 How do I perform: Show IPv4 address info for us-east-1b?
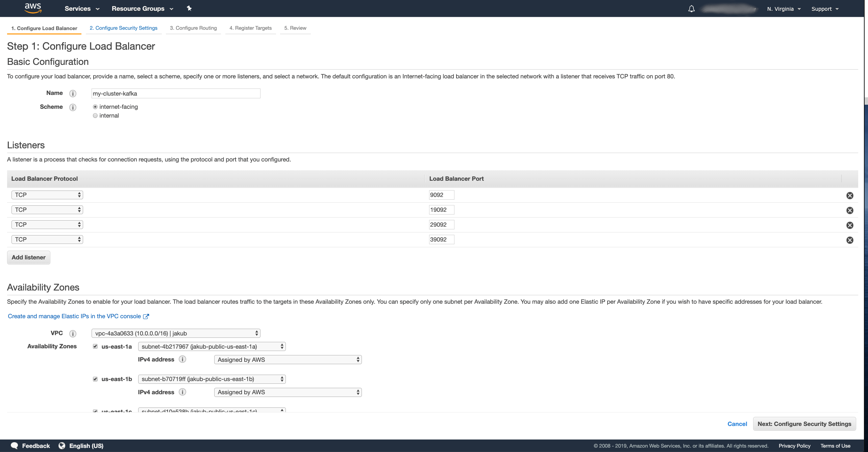[x=182, y=392]
